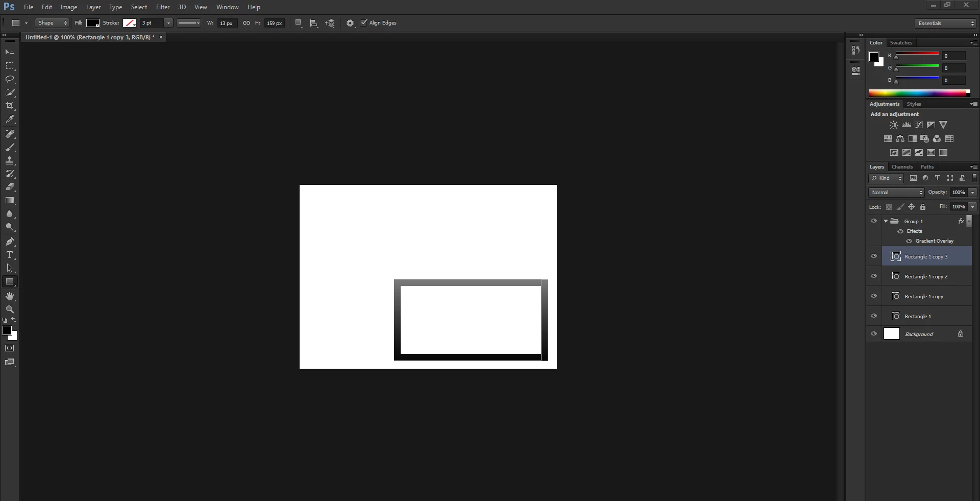Switch foreground and background colors
980x501 pixels.
coord(14,320)
